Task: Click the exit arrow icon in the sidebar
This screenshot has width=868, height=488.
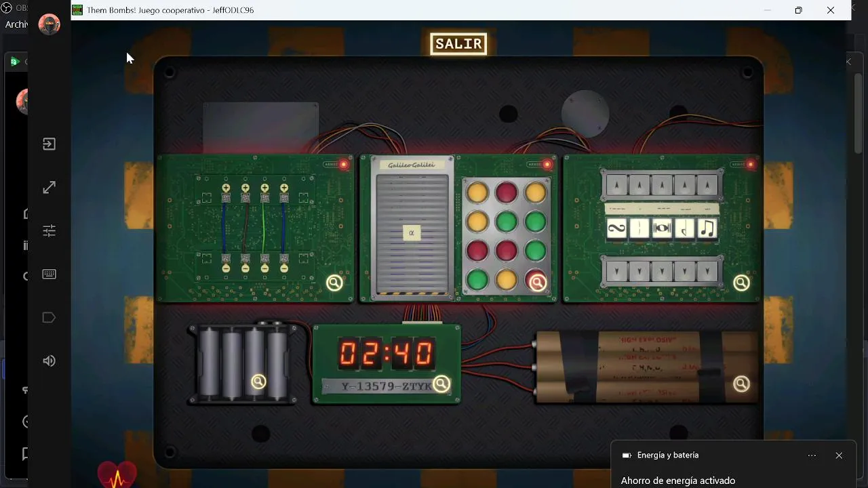Action: tap(49, 144)
